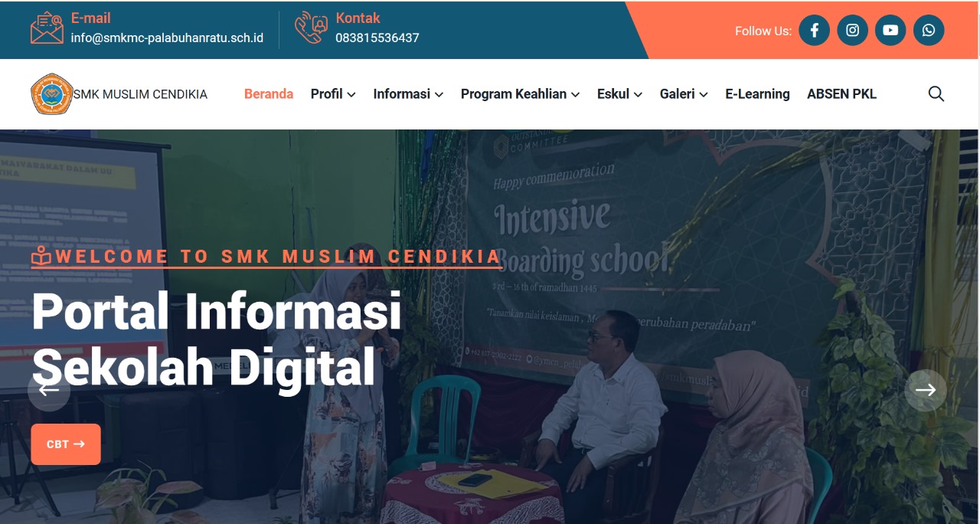Open the WhatsApp social icon

tap(929, 31)
